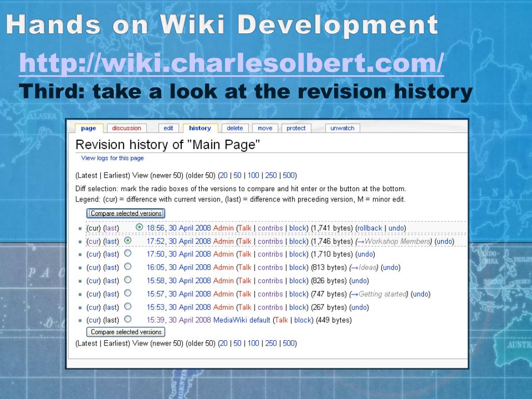This screenshot has width=532, height=399.
Task: Open the Workshop Members section link arrow
Action: [x=361, y=241]
